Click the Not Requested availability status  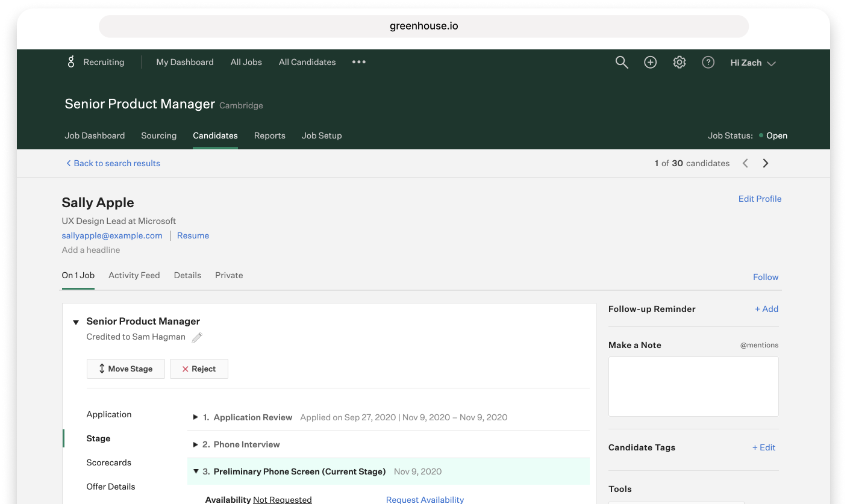(x=283, y=500)
